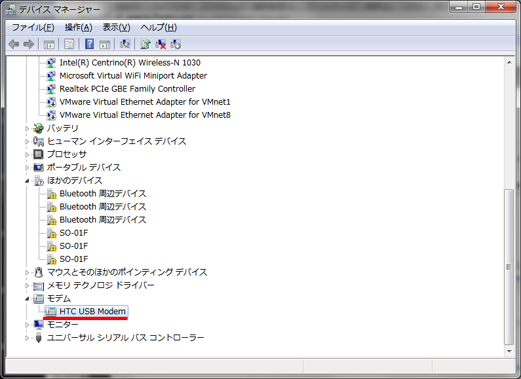Collapse the ほかのデバイス category
Screen dimensions: 521x379
point(27,181)
